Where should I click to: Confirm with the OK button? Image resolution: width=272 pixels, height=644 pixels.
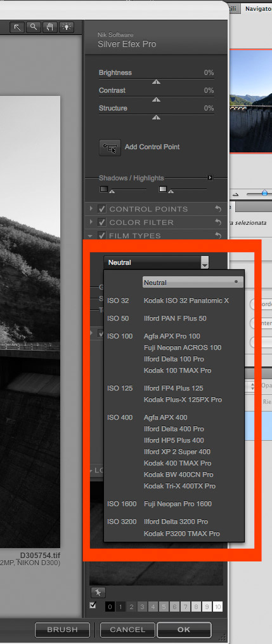[184, 629]
